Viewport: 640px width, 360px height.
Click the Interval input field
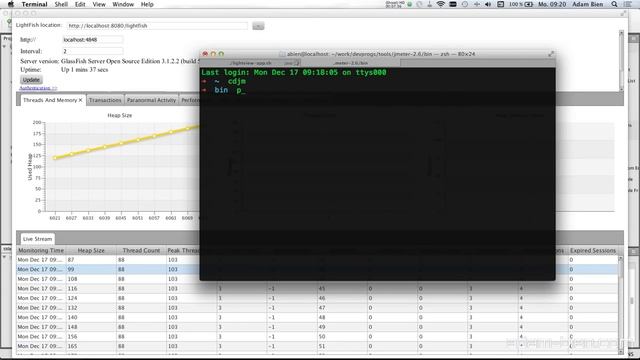(93, 51)
